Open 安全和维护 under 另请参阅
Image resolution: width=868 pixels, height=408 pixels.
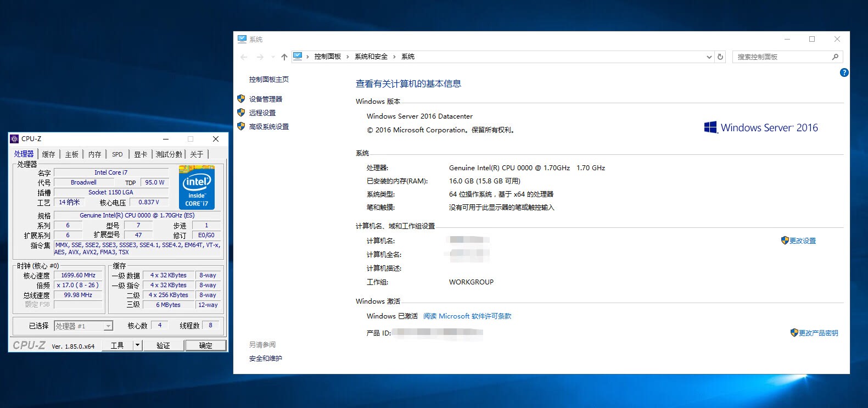266,359
